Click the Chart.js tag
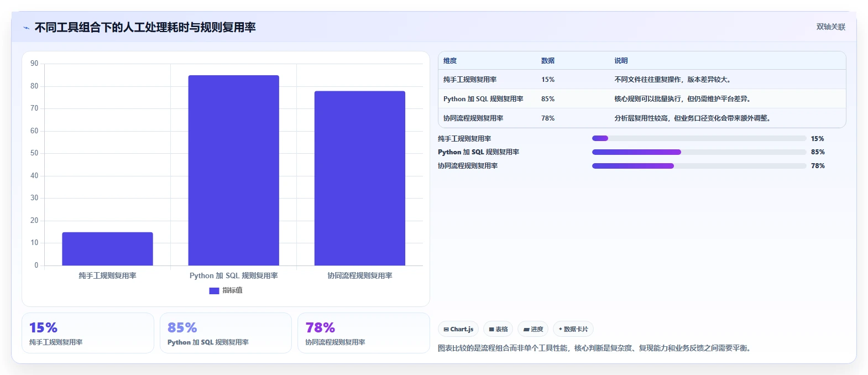 point(458,329)
